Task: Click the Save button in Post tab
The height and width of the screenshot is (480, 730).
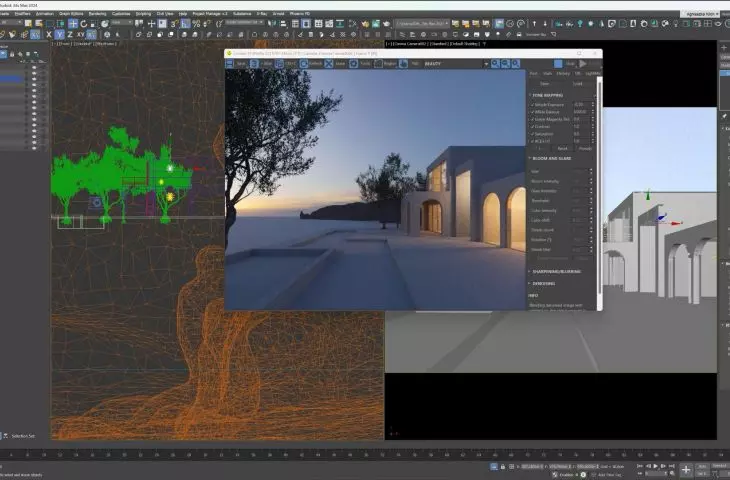Action: (x=544, y=84)
